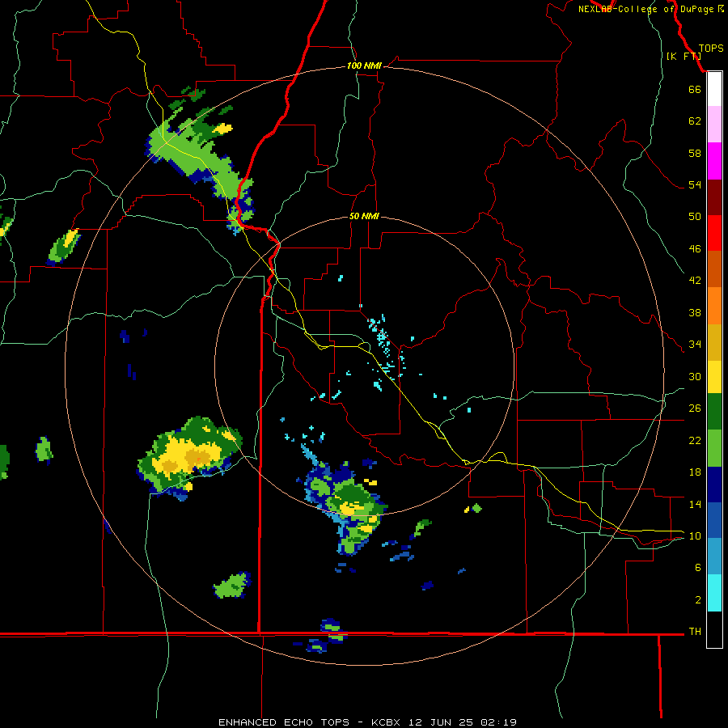Screen dimensions: 728x728
Task: Click the '50' legend value
Action: pos(695,217)
